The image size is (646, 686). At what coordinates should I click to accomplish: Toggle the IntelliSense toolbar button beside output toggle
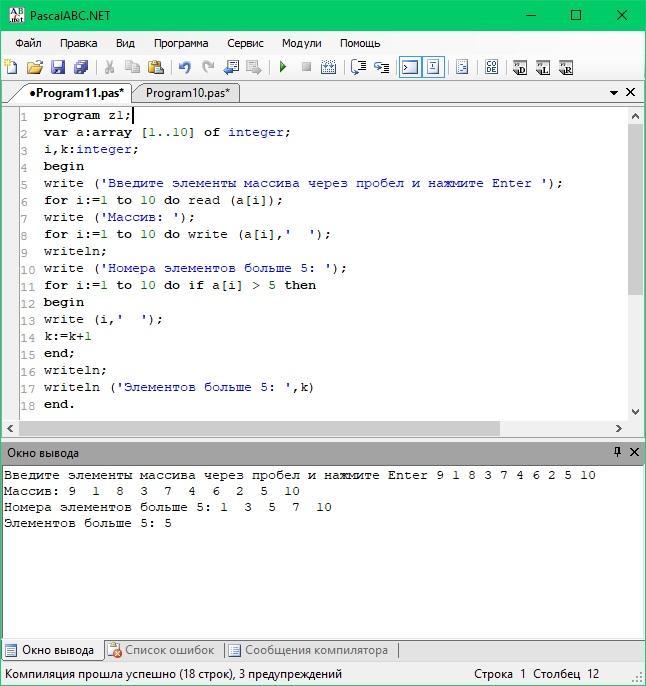click(x=433, y=67)
